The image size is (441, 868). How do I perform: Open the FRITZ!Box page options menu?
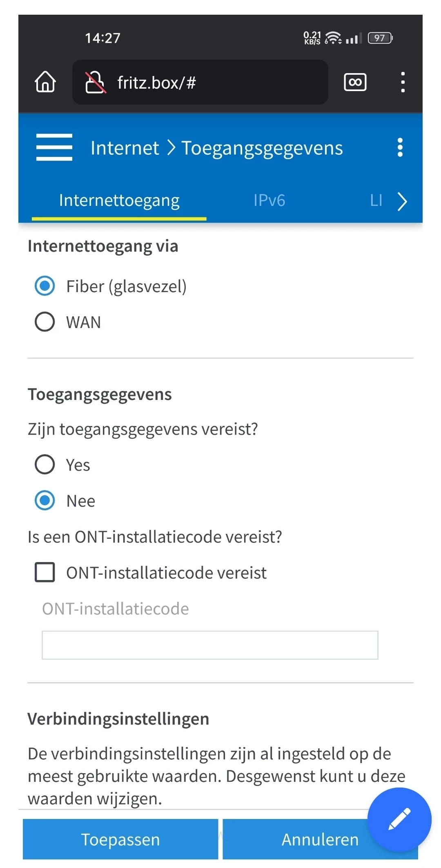[x=400, y=147]
